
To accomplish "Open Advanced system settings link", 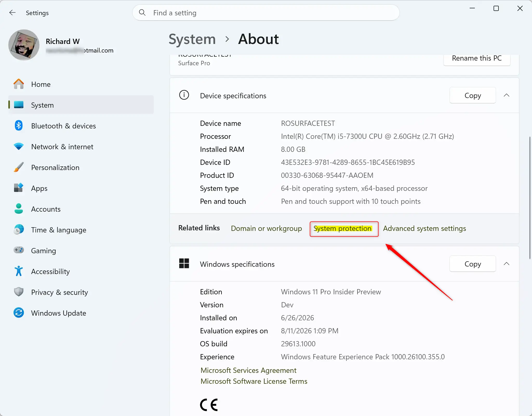I will click(424, 228).
